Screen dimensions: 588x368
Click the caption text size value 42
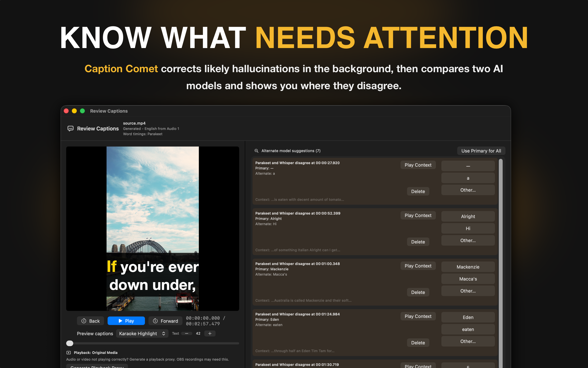pyautogui.click(x=198, y=333)
